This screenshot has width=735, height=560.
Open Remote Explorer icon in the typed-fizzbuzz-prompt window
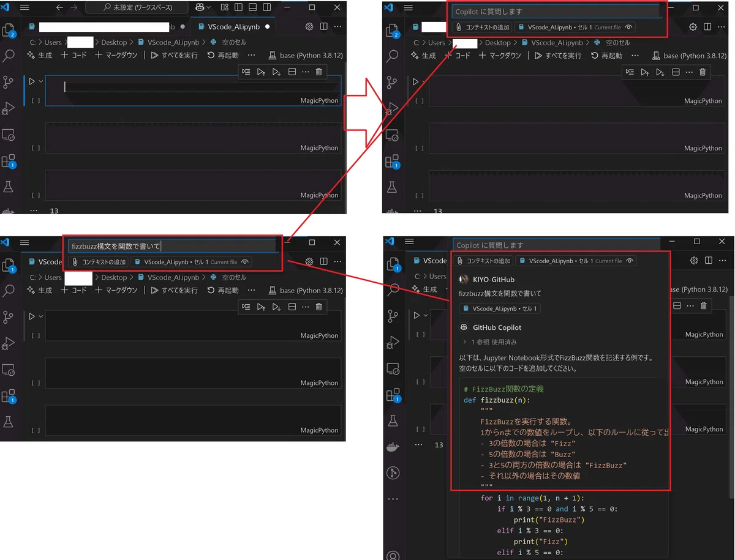tap(9, 369)
